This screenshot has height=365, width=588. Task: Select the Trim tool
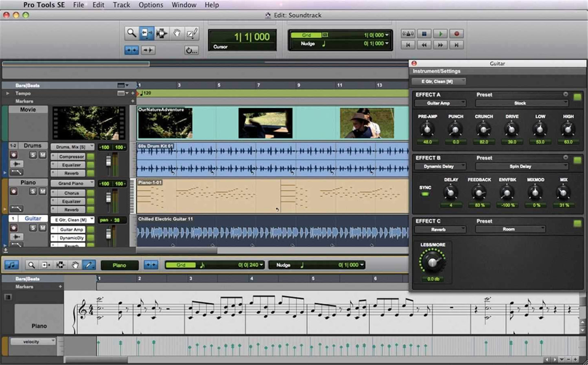(x=147, y=33)
